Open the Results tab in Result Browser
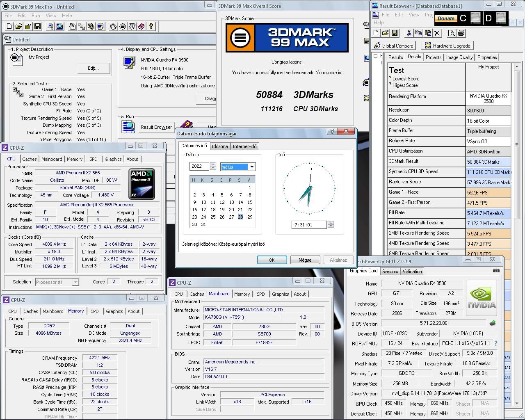The image size is (525, 420). [x=395, y=57]
